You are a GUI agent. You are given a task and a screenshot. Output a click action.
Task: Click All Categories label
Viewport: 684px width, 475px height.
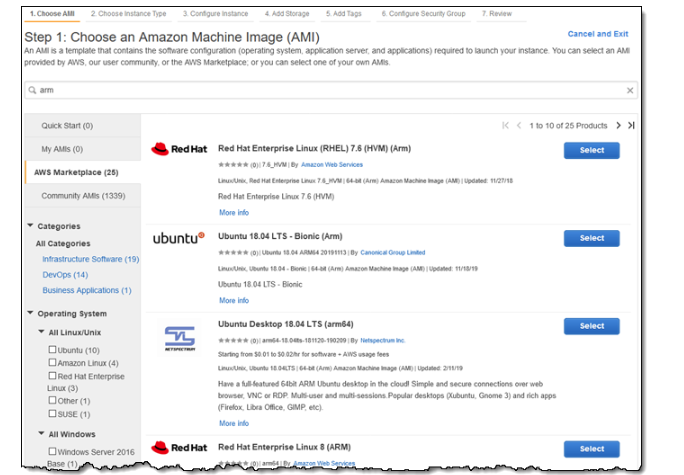coord(63,243)
